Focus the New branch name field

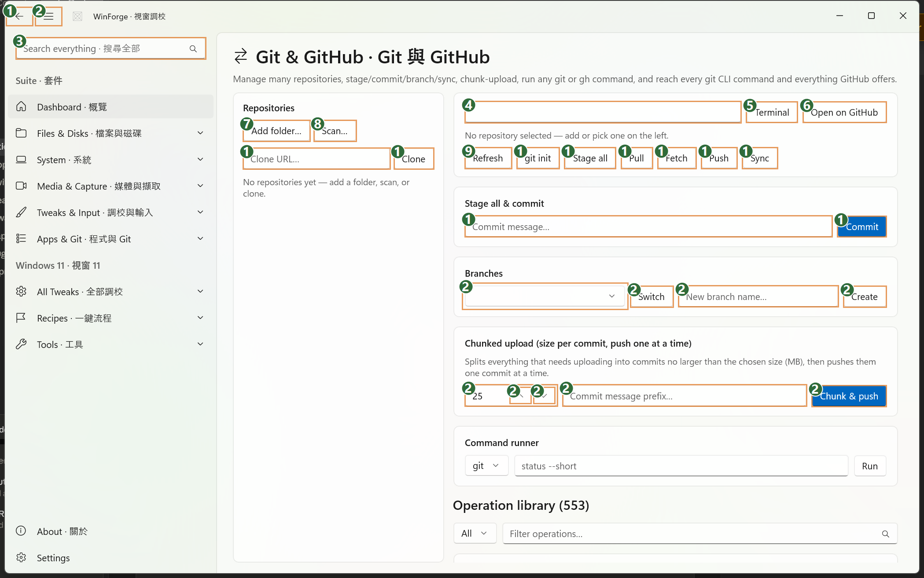click(x=758, y=296)
